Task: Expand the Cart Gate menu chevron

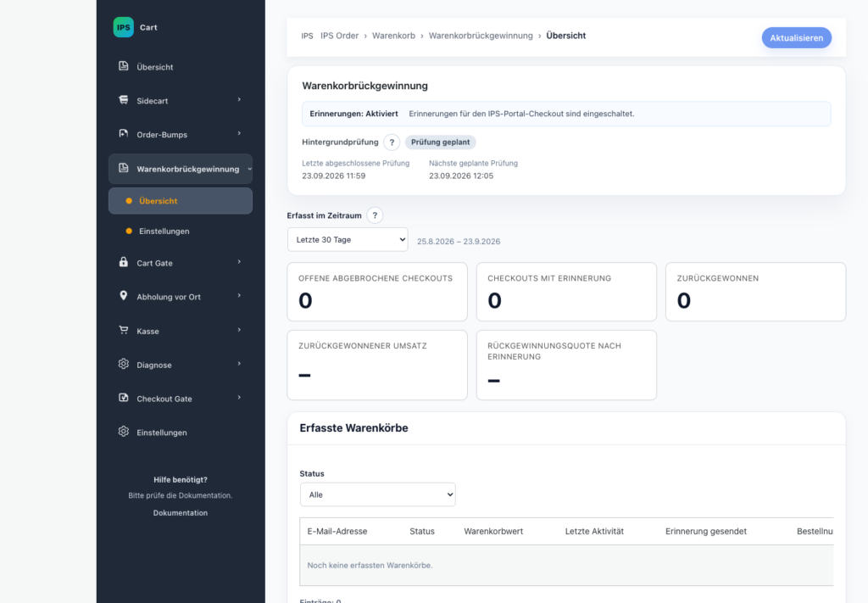Action: [239, 262]
